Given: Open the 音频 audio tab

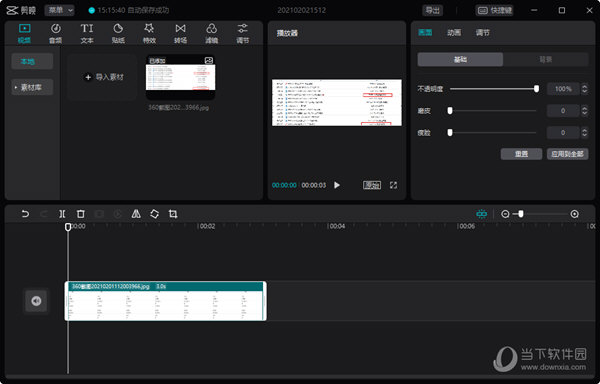Looking at the screenshot, I should 56,33.
